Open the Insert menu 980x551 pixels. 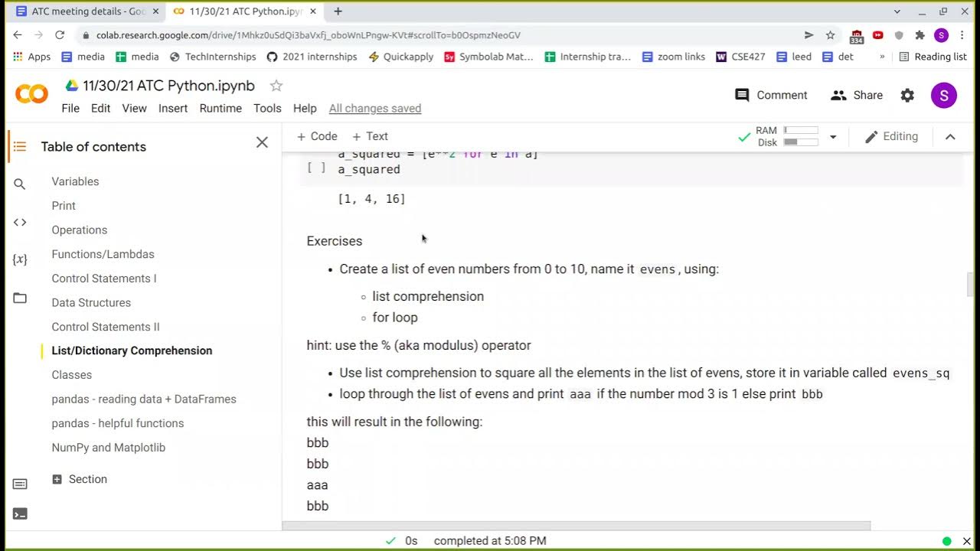pos(173,108)
